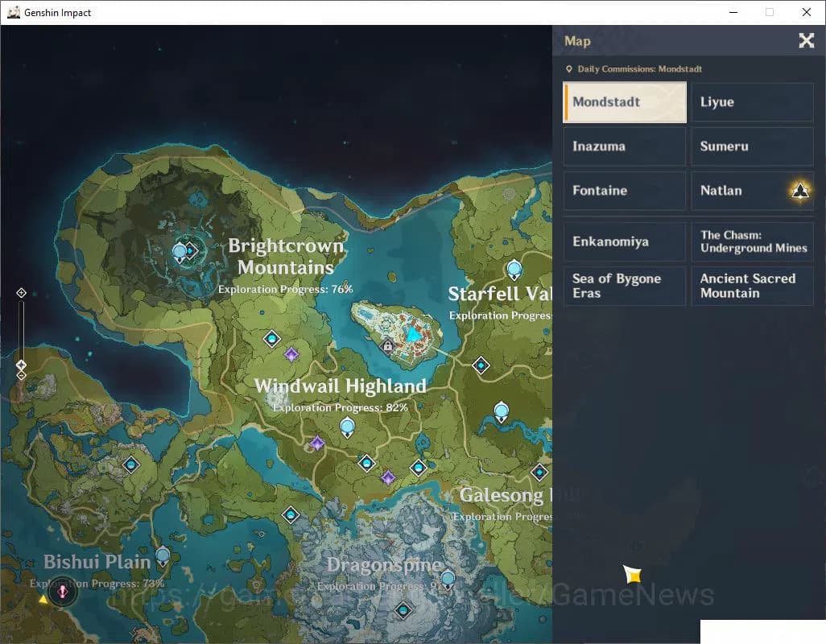This screenshot has height=644, width=826.
Task: Zoom out using the minus at slider bottom
Action: (x=21, y=375)
